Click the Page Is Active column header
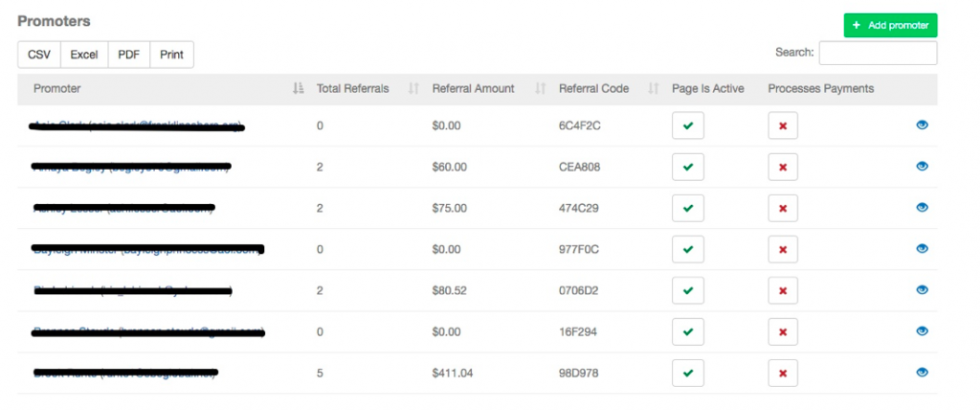Screen dimensions: 980x410 click(708, 89)
